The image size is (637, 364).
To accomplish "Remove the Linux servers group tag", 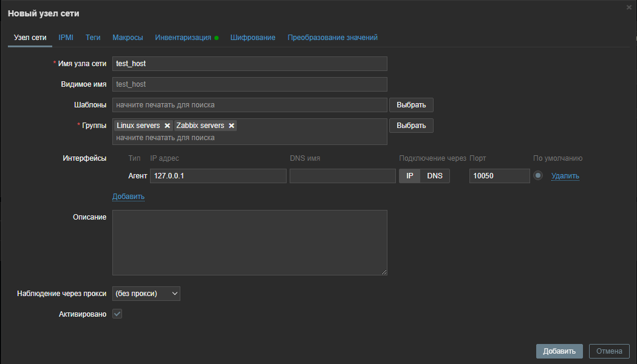I will point(167,126).
